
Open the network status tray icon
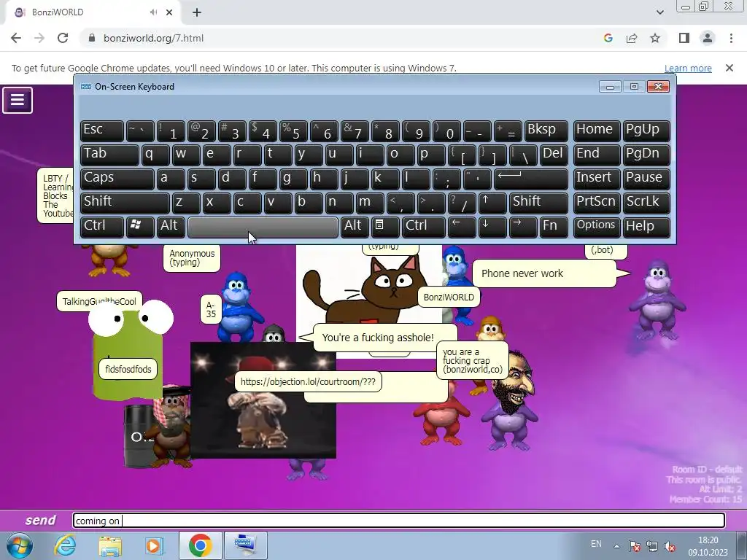click(651, 545)
